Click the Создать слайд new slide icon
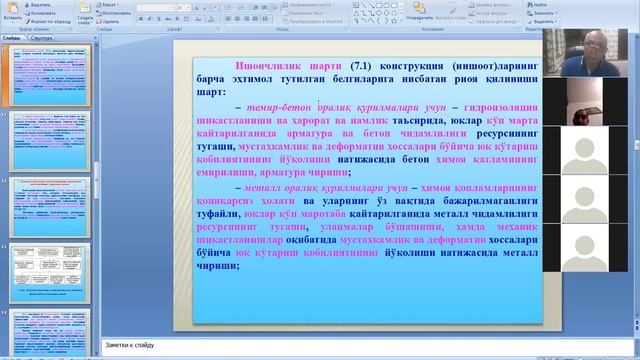640x360 pixels. (x=85, y=8)
